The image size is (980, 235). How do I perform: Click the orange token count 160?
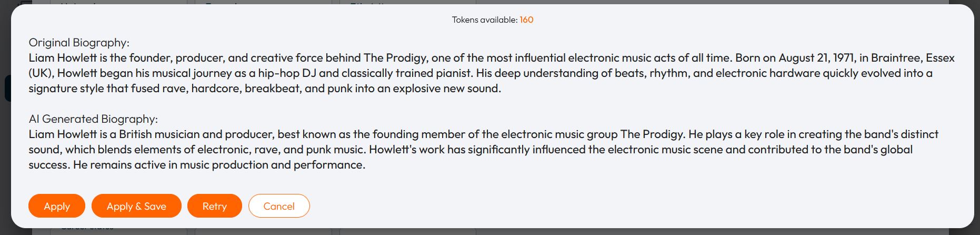point(526,20)
